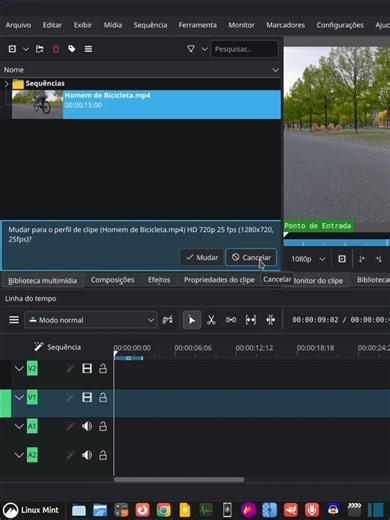The image size is (390, 520).
Task: Open the Arquivo menu
Action: pyautogui.click(x=18, y=25)
